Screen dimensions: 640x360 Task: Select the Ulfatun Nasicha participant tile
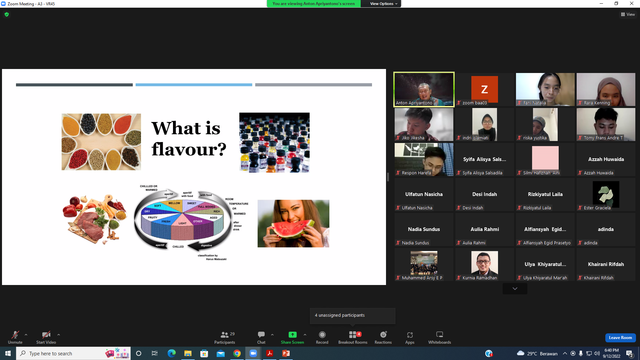[424, 195]
